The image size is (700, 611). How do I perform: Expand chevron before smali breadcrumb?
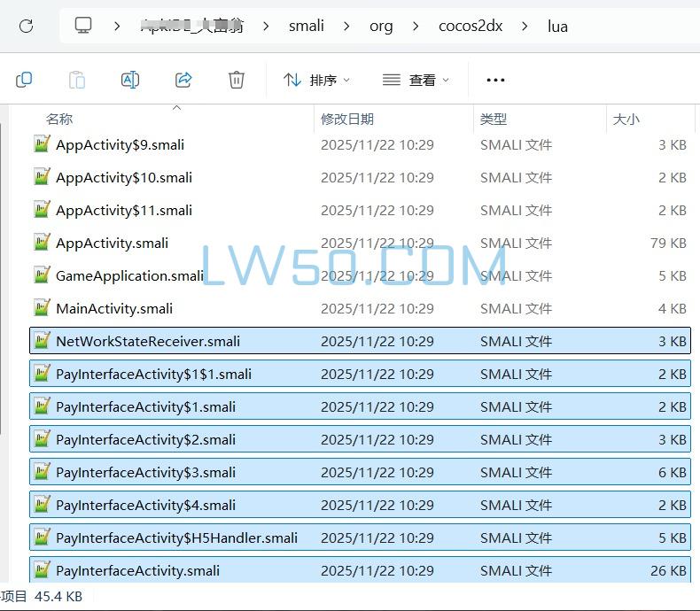click(266, 27)
